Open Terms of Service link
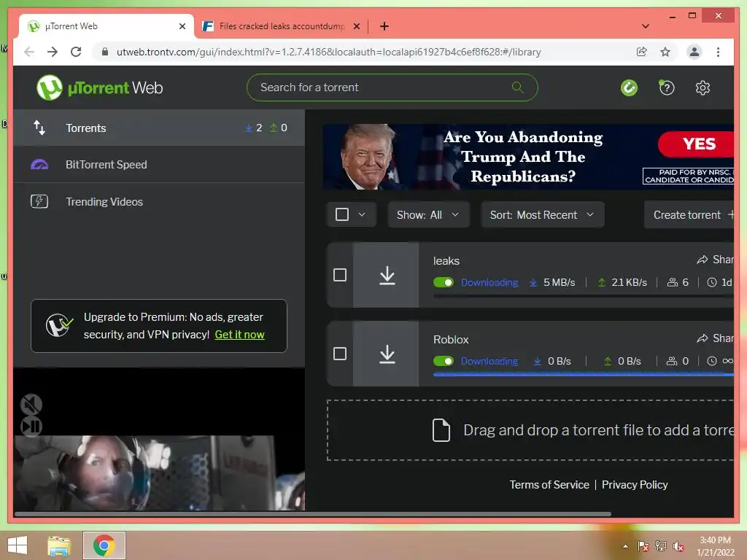The width and height of the screenshot is (747, 560). (x=549, y=485)
